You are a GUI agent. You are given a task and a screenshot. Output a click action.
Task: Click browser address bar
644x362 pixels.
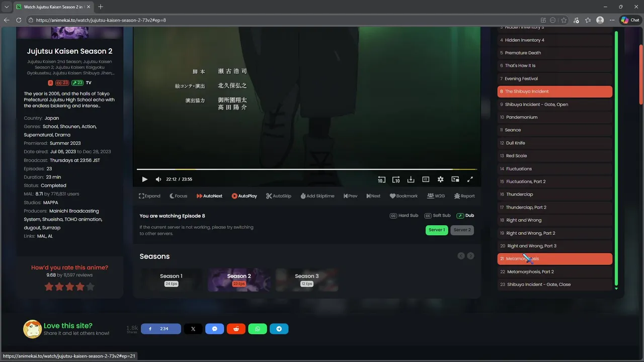click(x=282, y=20)
